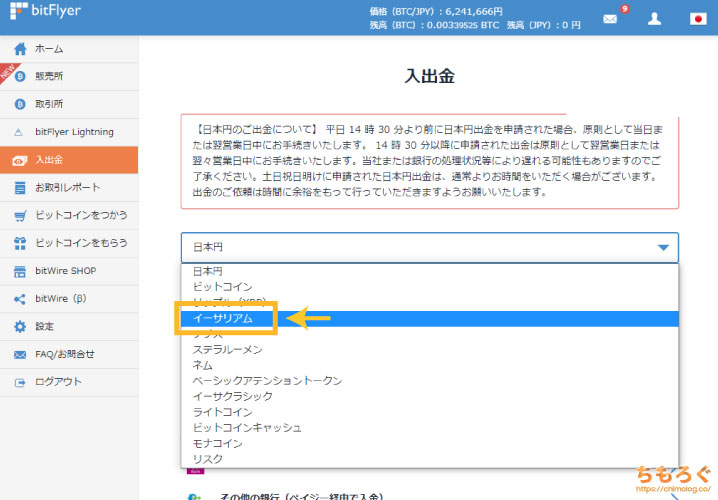
Task: Select ベーシックアテンショントークン in the dropdown list
Action: point(430,381)
